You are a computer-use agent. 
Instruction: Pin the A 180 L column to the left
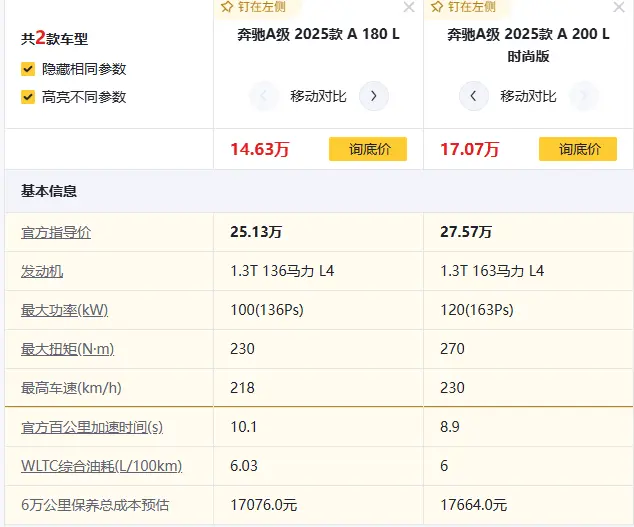tap(253, 6)
